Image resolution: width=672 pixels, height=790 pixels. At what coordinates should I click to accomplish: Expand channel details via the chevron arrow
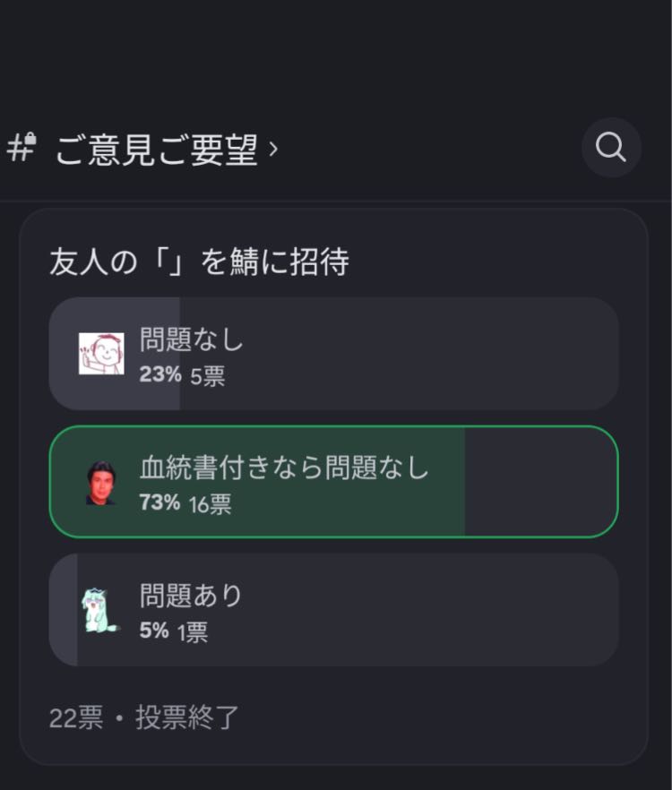click(x=273, y=149)
